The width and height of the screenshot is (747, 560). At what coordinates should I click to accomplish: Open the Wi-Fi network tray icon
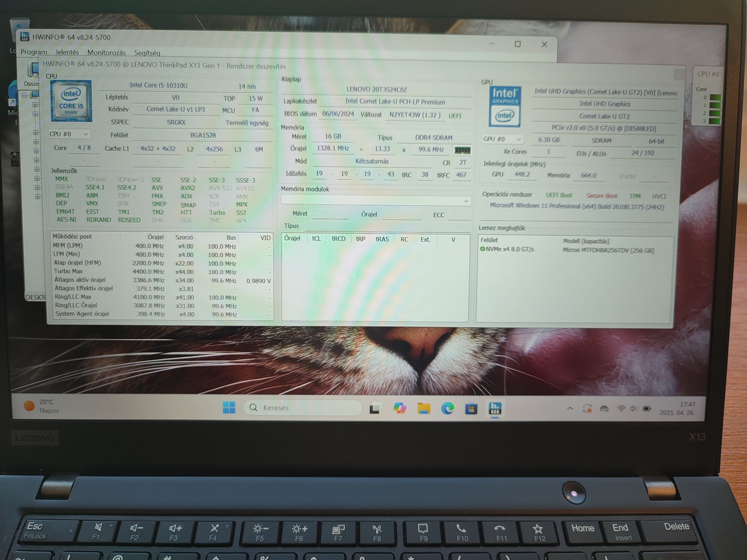pos(621,408)
